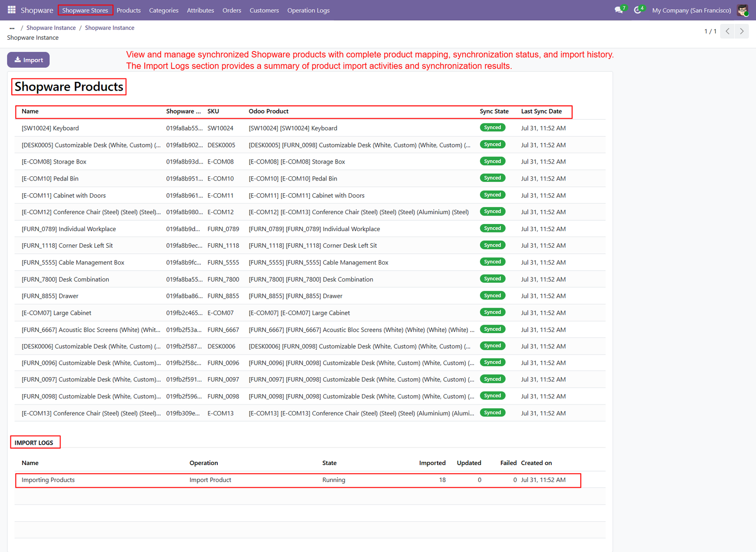The height and width of the screenshot is (552, 756).
Task: Click the SKU cell DESK0006
Action: pyautogui.click(x=221, y=346)
